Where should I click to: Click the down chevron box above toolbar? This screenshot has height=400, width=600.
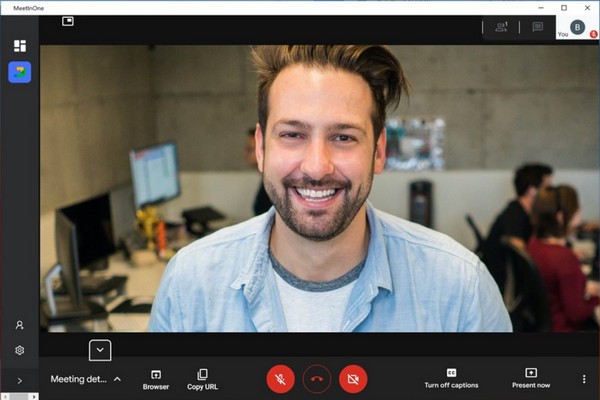99,350
